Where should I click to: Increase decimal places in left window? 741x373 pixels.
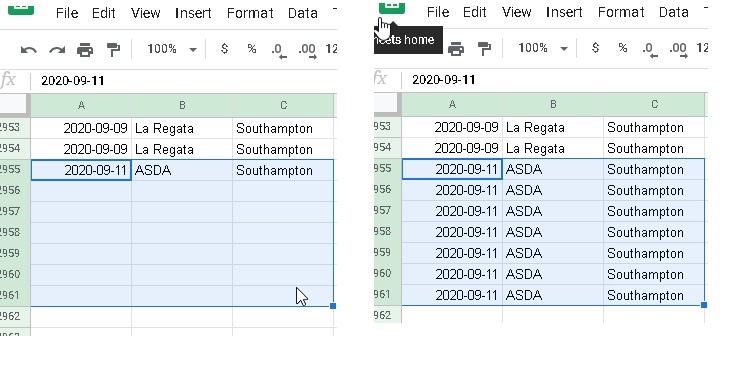[x=308, y=50]
